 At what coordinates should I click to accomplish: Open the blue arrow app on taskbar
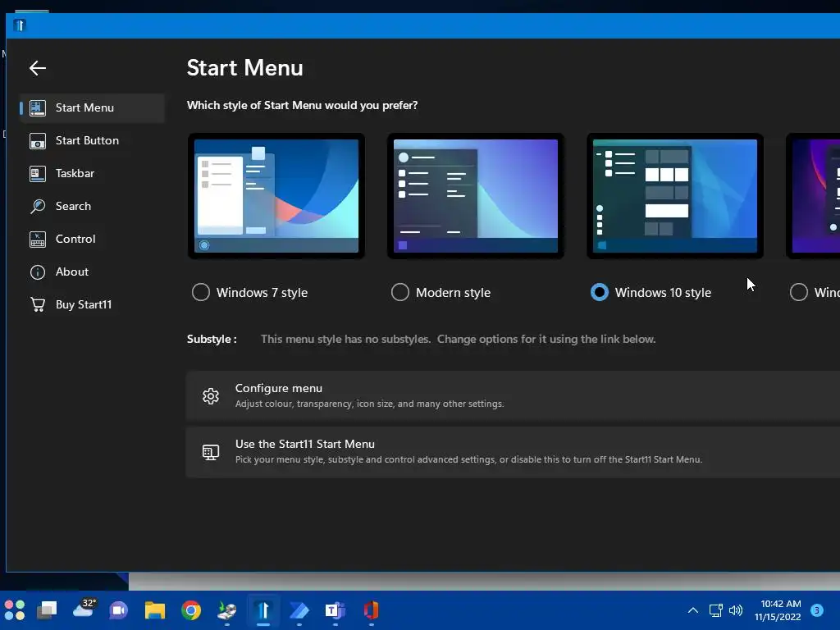(x=299, y=610)
